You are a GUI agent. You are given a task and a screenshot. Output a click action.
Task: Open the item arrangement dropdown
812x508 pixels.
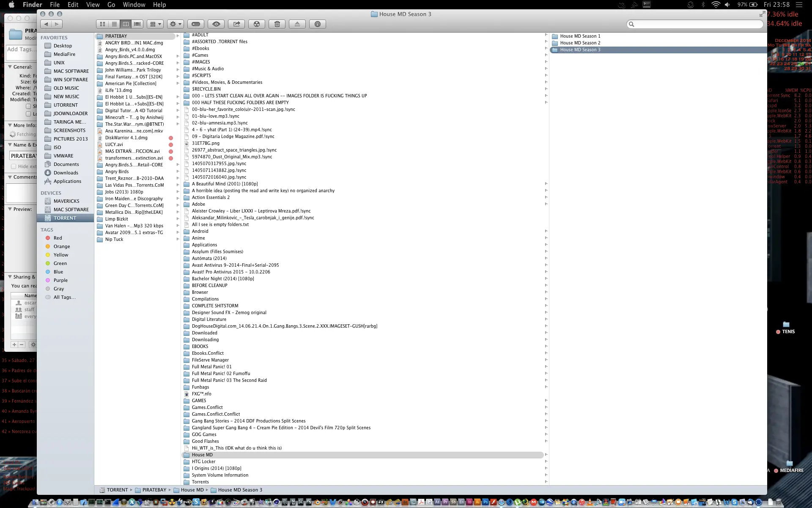coord(155,24)
